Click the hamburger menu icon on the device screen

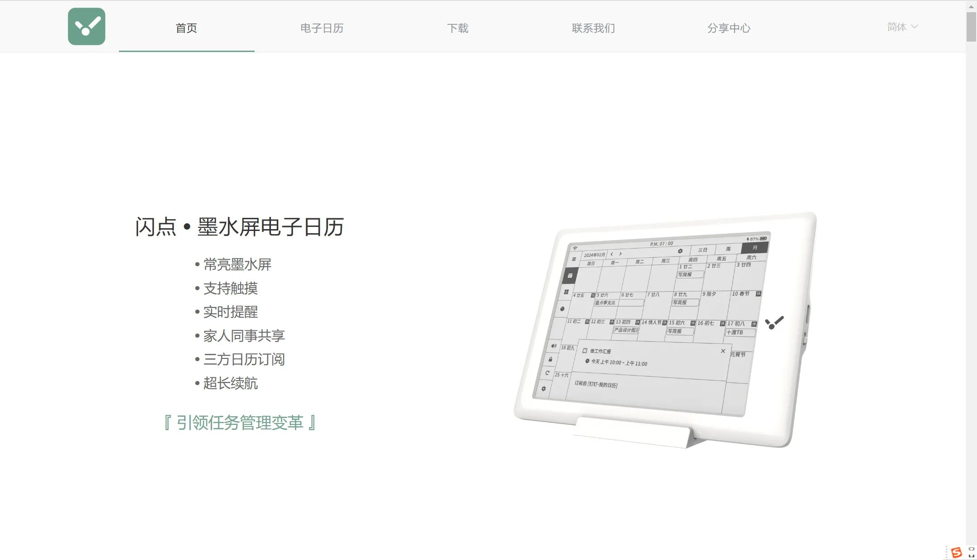[574, 259]
